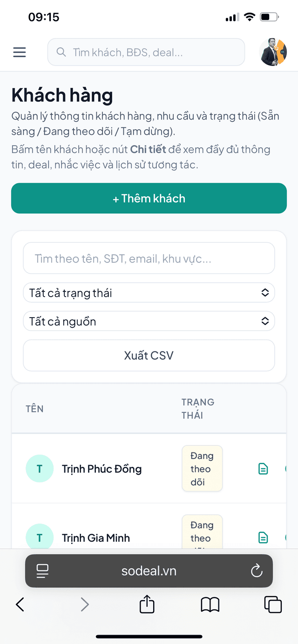Tap the chevron on the status filter
The width and height of the screenshot is (298, 644).
click(264, 292)
